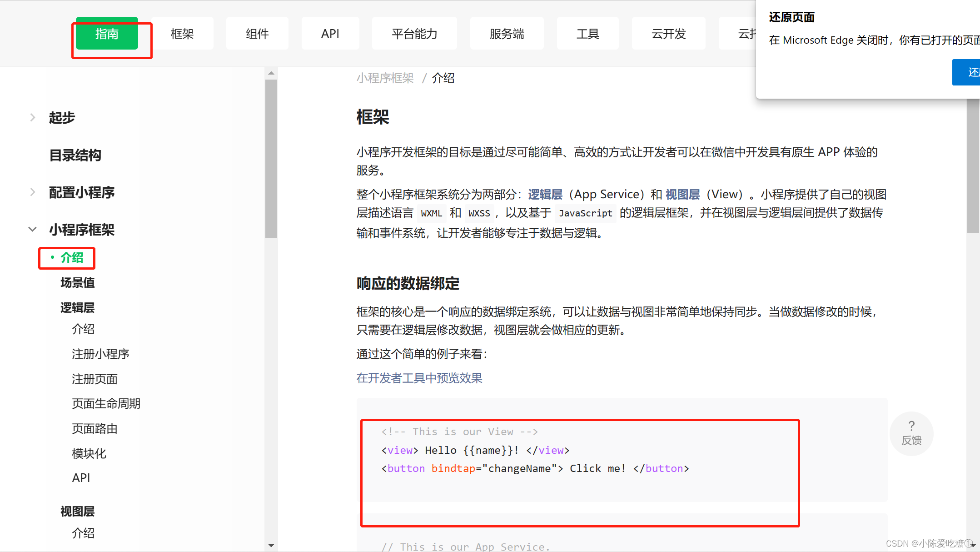The height and width of the screenshot is (552, 980).
Task: Click sidebar scrollbar down arrow
Action: pyautogui.click(x=271, y=545)
